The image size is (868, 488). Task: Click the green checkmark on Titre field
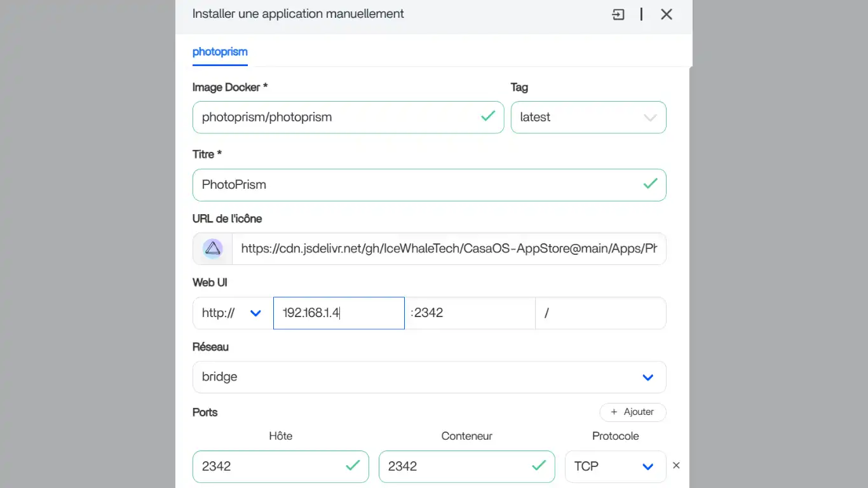650,184
